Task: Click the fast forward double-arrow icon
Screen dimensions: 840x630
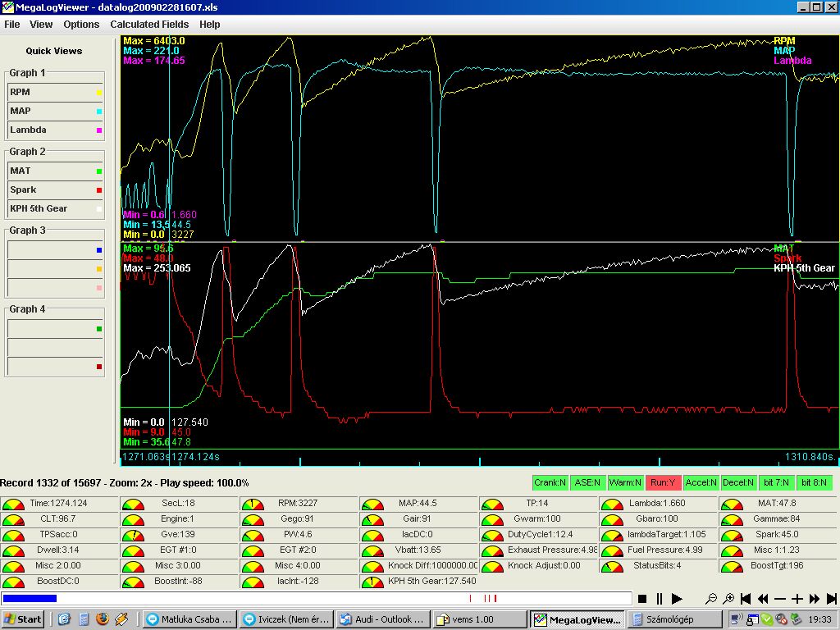Action: [815, 600]
